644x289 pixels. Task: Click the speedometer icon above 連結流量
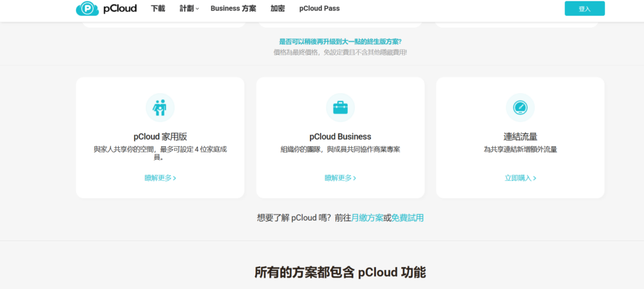[x=520, y=108]
